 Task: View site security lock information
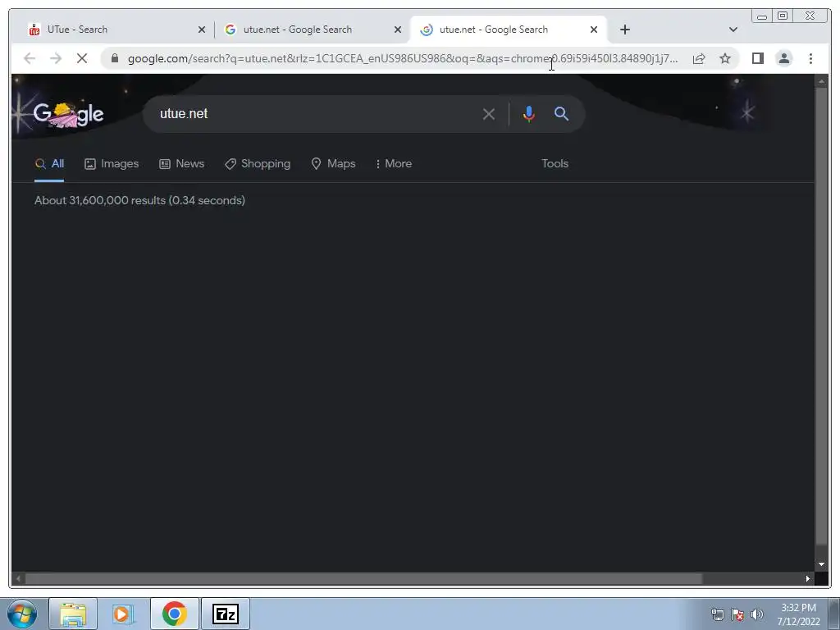point(115,58)
